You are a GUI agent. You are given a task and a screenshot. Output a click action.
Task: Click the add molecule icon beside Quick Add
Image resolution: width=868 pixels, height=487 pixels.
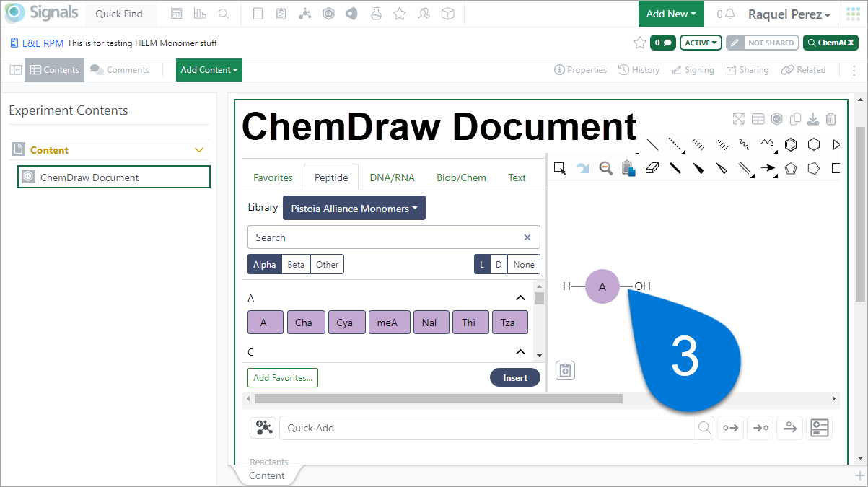[263, 428]
